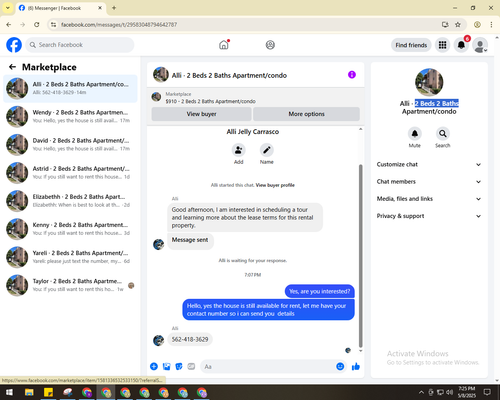
Task: Click the site information icon in address bar
Action: tap(53, 24)
